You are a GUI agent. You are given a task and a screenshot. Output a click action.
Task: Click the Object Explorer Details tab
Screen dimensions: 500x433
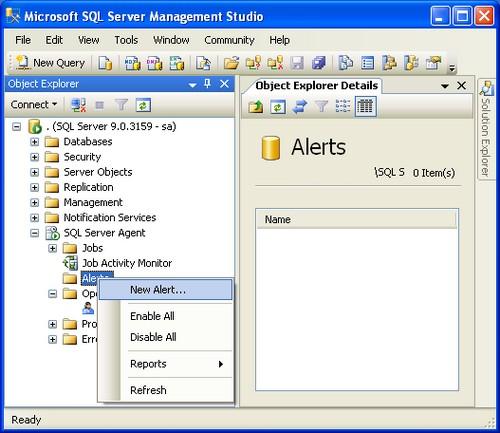(x=316, y=86)
